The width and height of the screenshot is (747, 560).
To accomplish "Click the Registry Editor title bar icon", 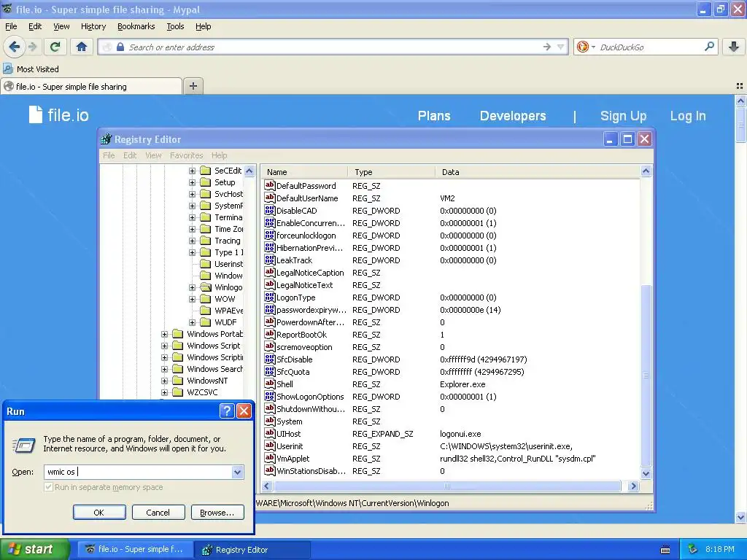I will pos(107,139).
